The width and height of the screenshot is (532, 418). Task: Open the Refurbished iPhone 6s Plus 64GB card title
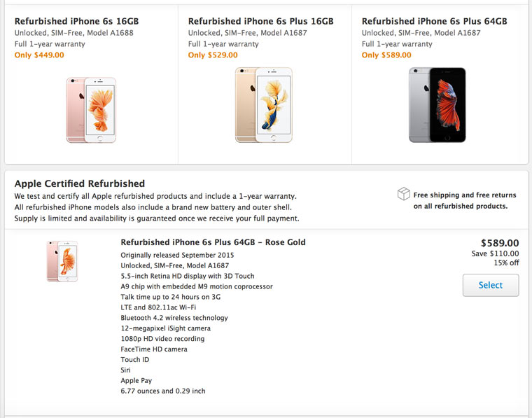click(434, 22)
